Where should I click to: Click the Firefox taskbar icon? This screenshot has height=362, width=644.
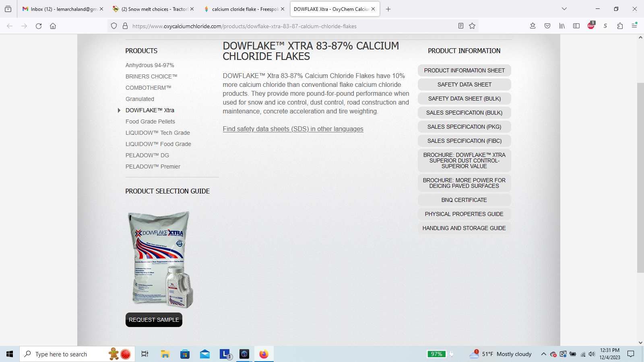point(264,354)
